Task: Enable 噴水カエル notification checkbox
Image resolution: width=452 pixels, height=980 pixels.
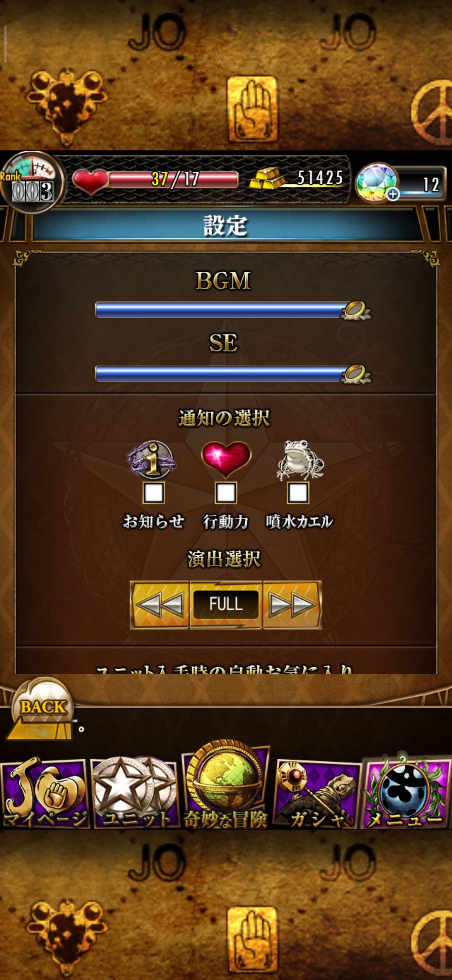Action: 298,493
